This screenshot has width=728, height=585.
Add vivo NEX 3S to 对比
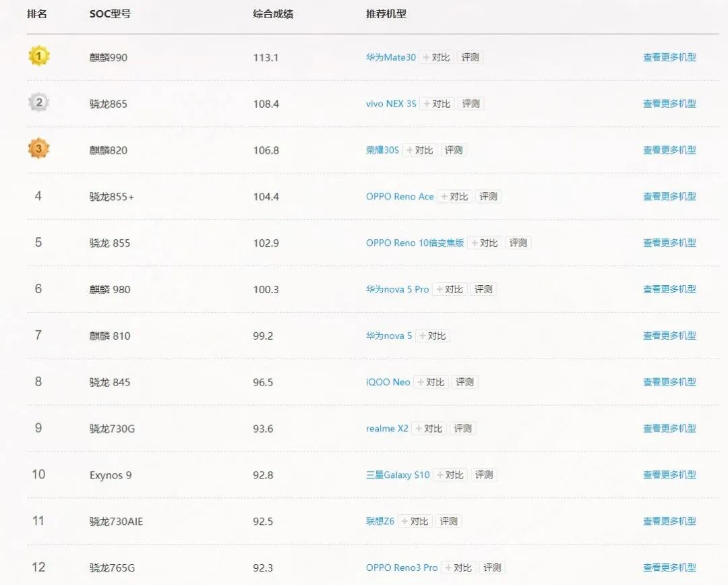click(x=437, y=104)
